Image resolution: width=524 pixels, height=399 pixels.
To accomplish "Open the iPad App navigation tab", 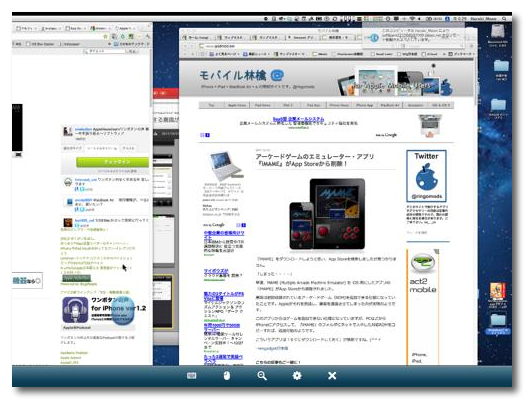I will click(313, 105).
